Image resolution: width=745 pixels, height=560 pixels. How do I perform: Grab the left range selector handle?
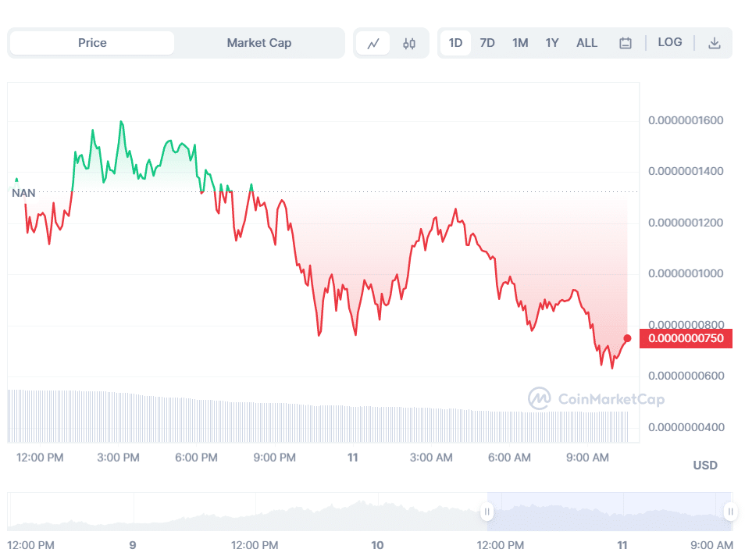pos(487,512)
